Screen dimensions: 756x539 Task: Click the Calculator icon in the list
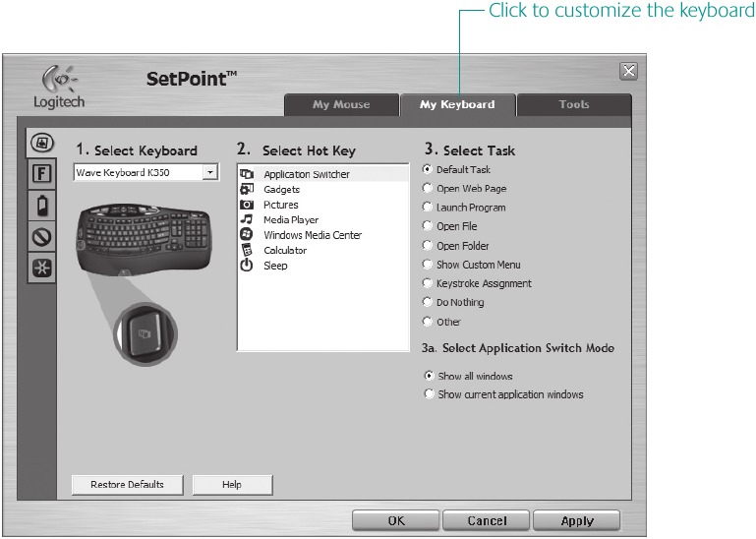[x=247, y=250]
